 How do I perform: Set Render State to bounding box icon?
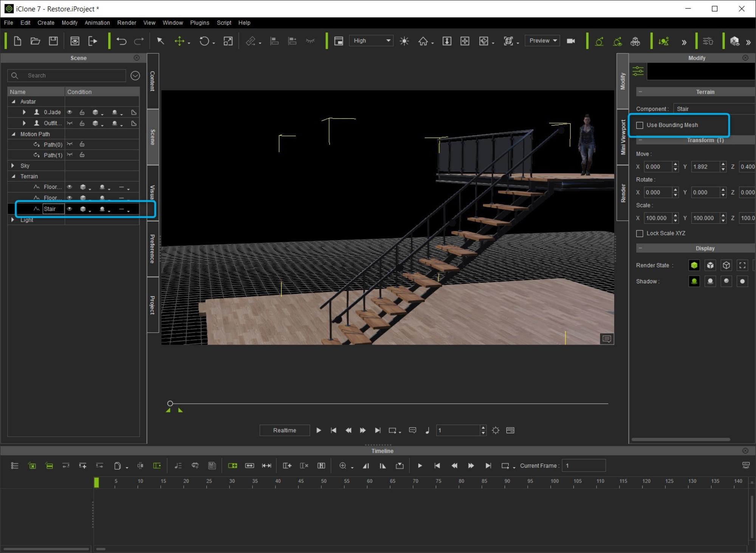click(x=742, y=265)
